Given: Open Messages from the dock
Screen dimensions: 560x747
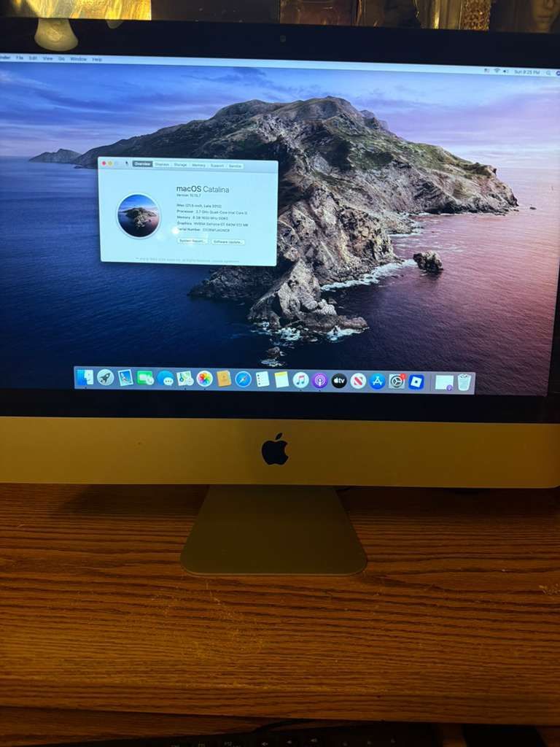Looking at the screenshot, I should coord(166,379).
